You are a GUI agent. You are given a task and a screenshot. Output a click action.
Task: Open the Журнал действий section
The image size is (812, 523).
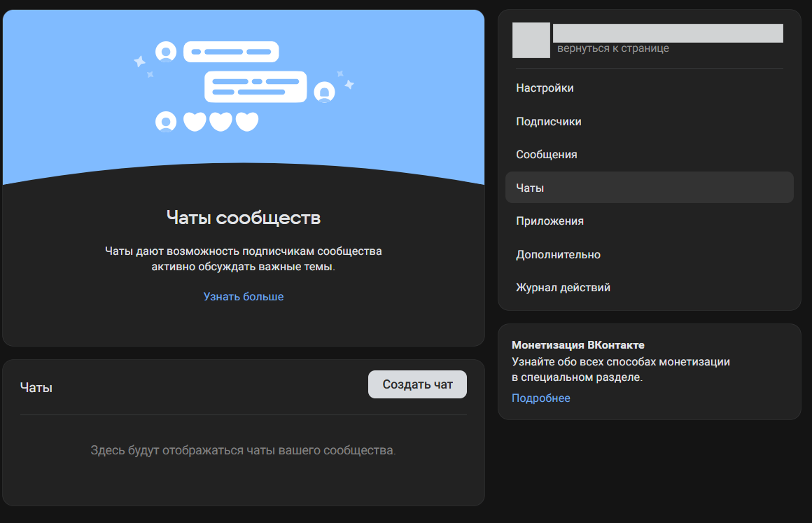[563, 287]
